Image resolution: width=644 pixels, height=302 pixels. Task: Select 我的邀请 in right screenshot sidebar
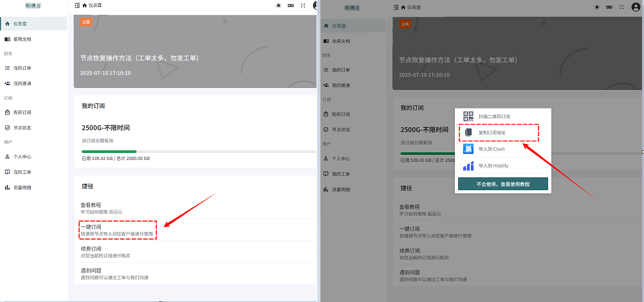pyautogui.click(x=354, y=85)
